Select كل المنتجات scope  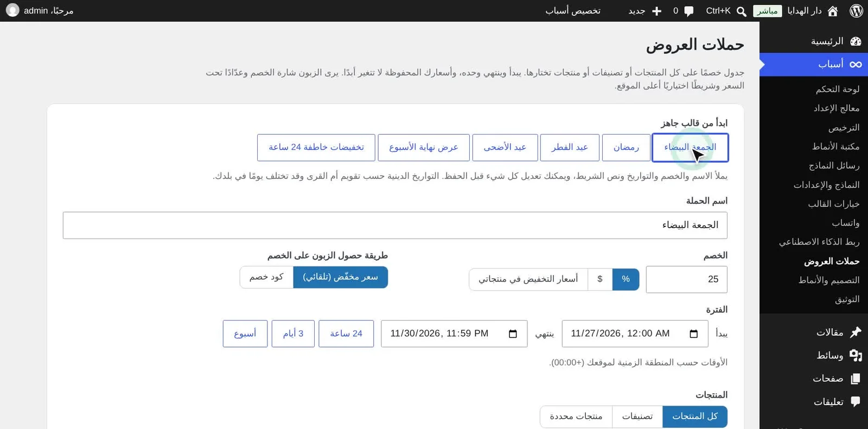(695, 417)
